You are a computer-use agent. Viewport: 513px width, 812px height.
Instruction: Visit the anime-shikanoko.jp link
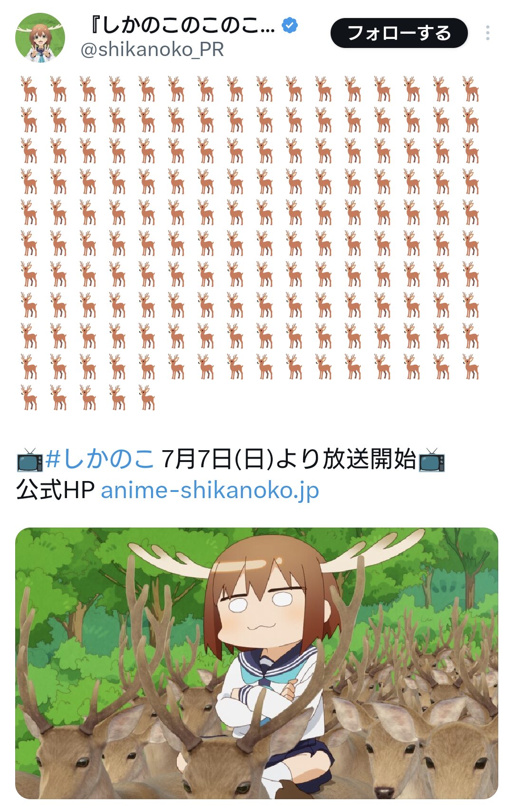coord(210,491)
